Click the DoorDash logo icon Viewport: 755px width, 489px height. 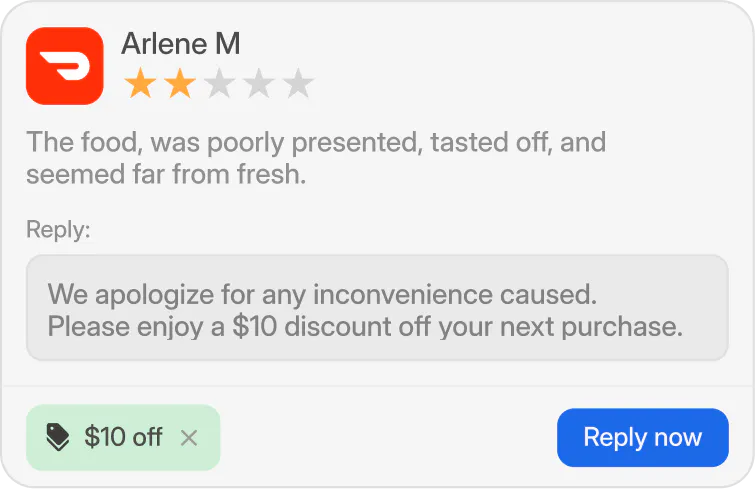click(64, 66)
